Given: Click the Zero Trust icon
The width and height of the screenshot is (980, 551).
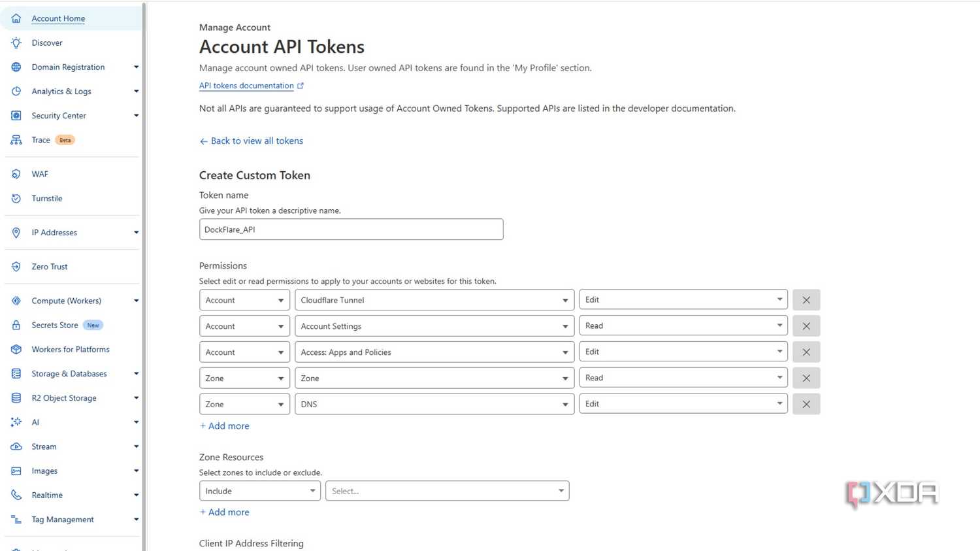Looking at the screenshot, I should (x=16, y=267).
